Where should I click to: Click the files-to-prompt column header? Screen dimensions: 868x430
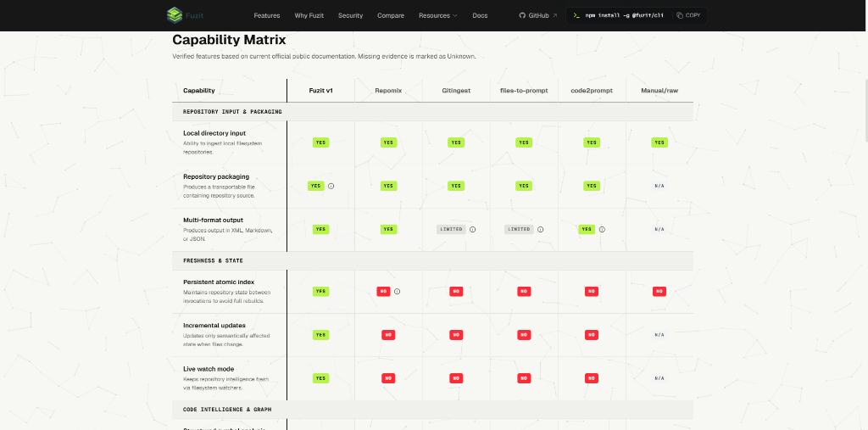tap(524, 90)
